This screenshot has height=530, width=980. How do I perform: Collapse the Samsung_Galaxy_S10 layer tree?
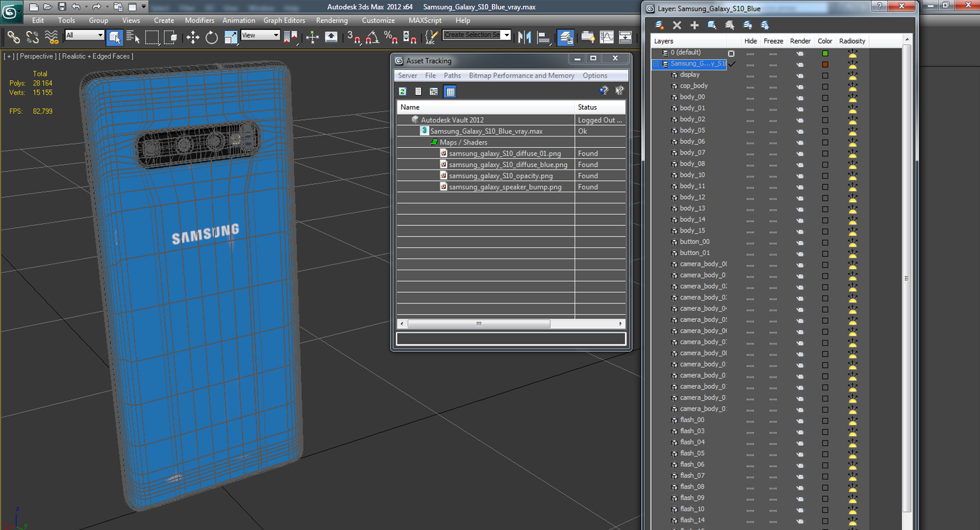(x=656, y=64)
